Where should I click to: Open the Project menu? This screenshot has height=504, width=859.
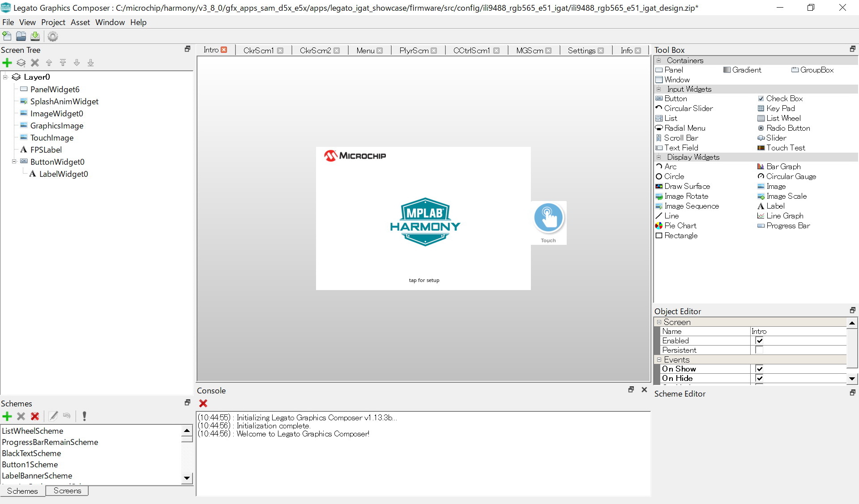tap(53, 22)
